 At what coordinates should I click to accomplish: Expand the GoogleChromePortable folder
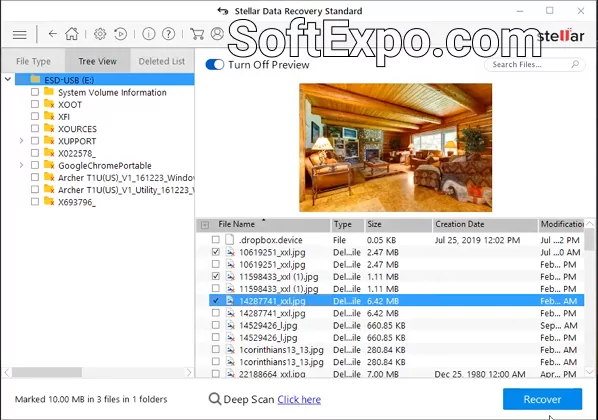pos(21,165)
